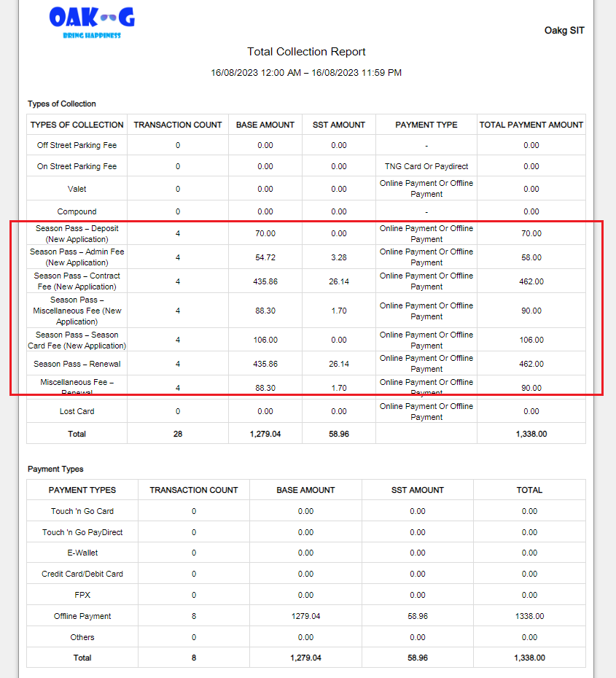Click the 'E-Wallet' row label
Screen dimensions: 616x678
(82, 553)
